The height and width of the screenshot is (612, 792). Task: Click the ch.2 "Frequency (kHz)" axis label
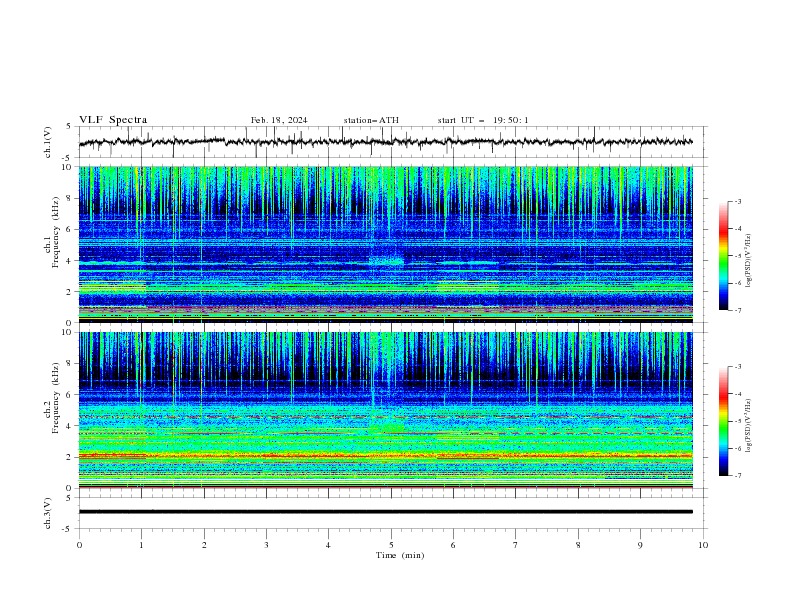(56, 398)
